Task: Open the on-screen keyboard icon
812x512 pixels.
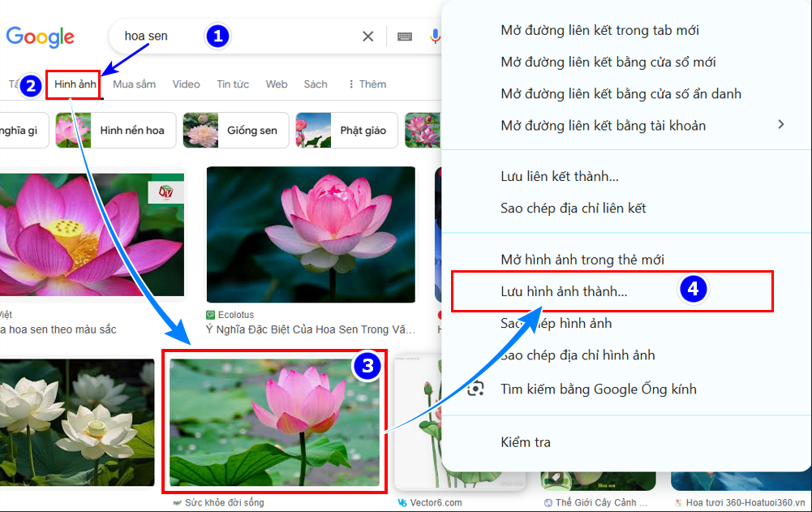Action: [405, 36]
